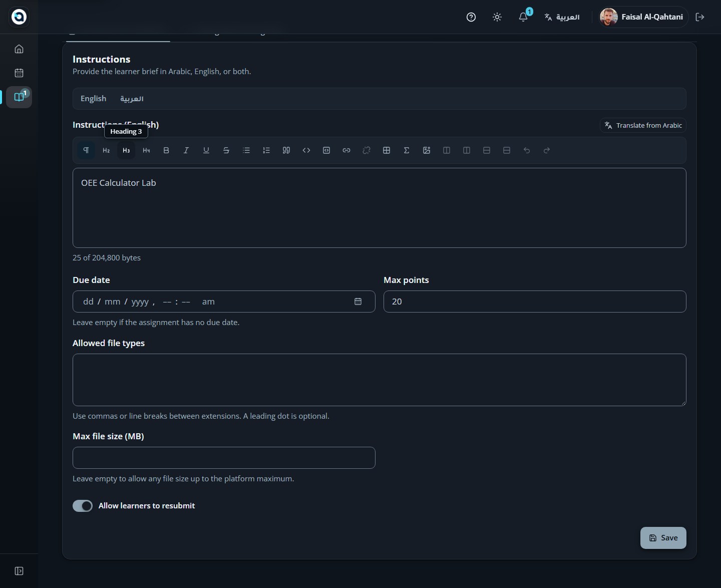Select the paragraph format button

tap(86, 150)
